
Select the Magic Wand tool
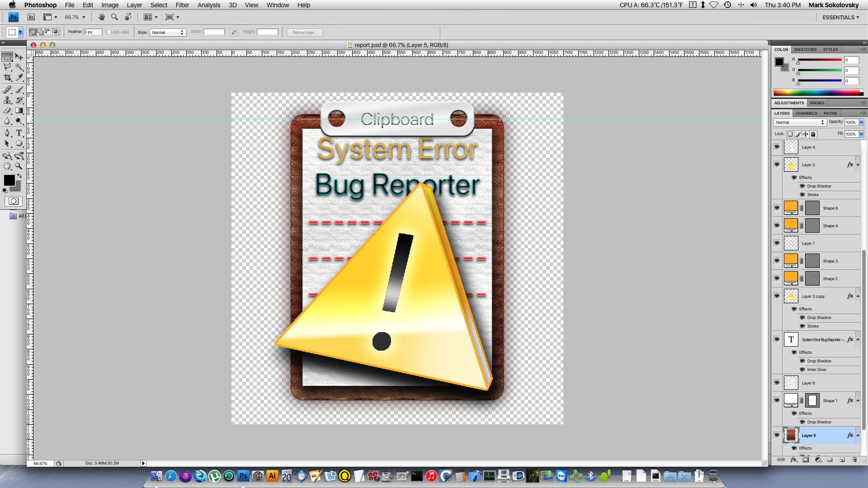[x=19, y=67]
